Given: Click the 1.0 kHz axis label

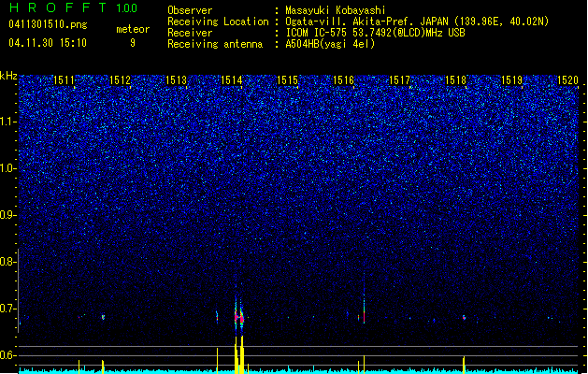Looking at the screenshot, I should coord(8,169).
